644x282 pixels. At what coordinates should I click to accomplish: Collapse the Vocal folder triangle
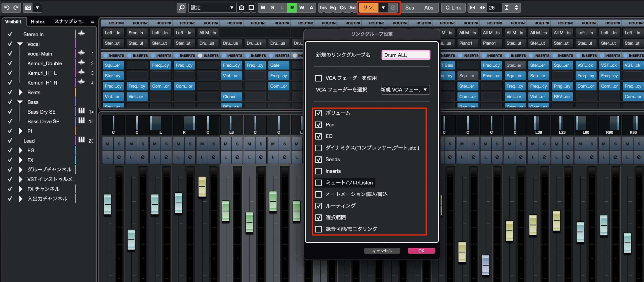[x=20, y=44]
